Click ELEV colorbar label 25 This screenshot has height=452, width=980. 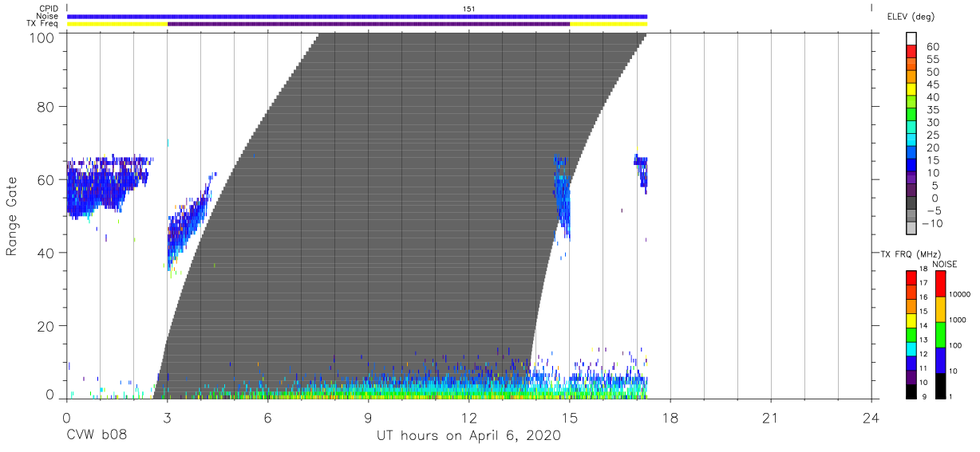(932, 136)
